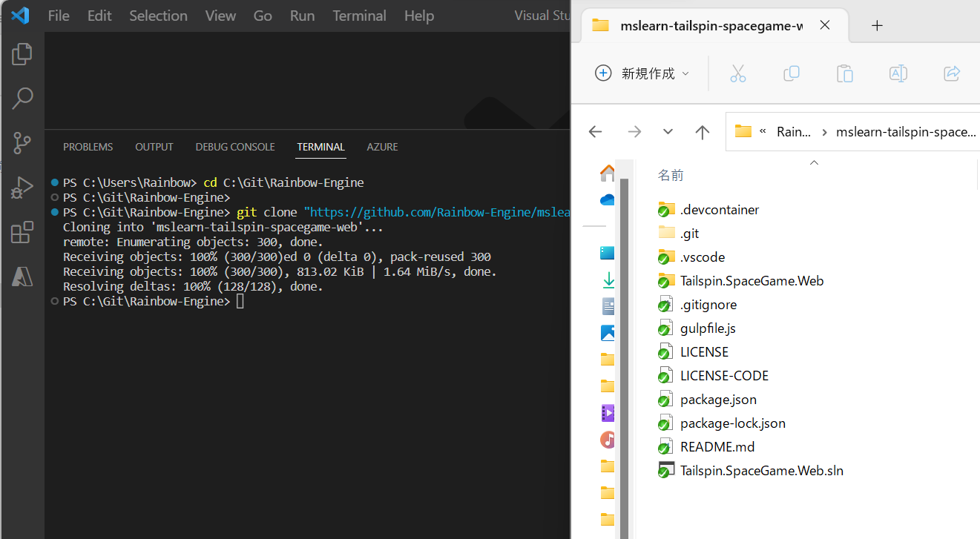Click the VS Code logo icon
Screen dimensions: 980x539
(20, 16)
